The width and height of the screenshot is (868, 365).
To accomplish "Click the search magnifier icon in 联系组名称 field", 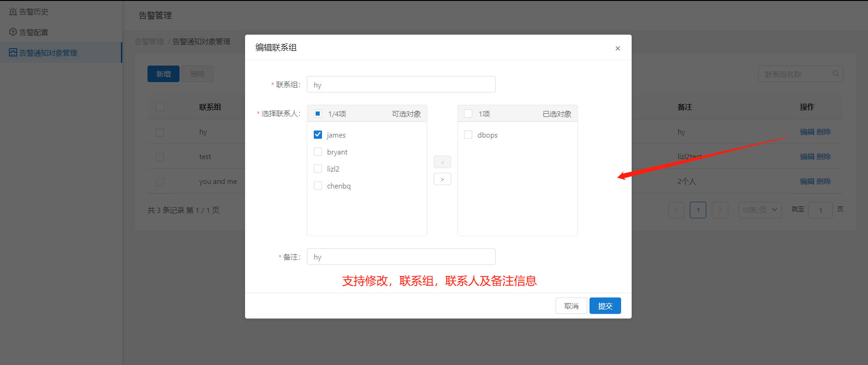I will click(x=835, y=74).
